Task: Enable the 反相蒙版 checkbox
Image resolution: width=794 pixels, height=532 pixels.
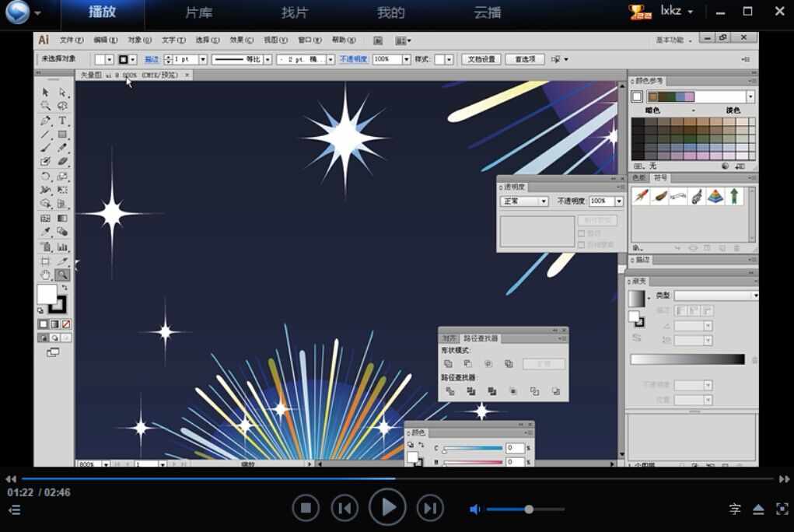Action: pos(581,244)
